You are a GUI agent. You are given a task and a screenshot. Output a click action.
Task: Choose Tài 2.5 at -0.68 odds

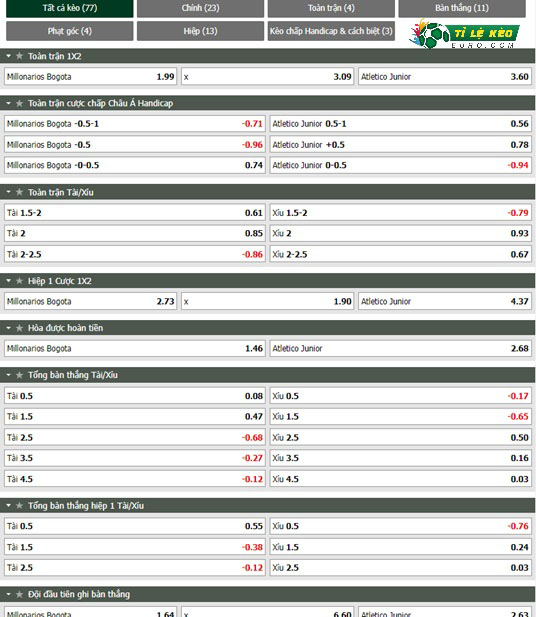click(135, 438)
